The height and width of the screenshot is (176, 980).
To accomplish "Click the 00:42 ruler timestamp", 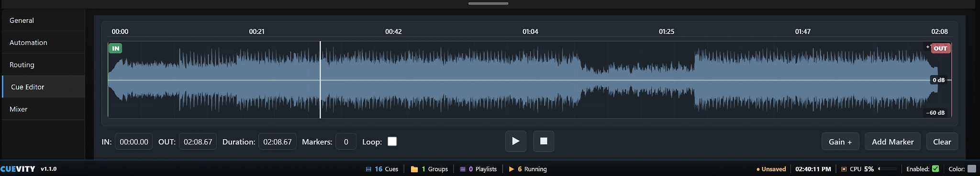I will [393, 32].
